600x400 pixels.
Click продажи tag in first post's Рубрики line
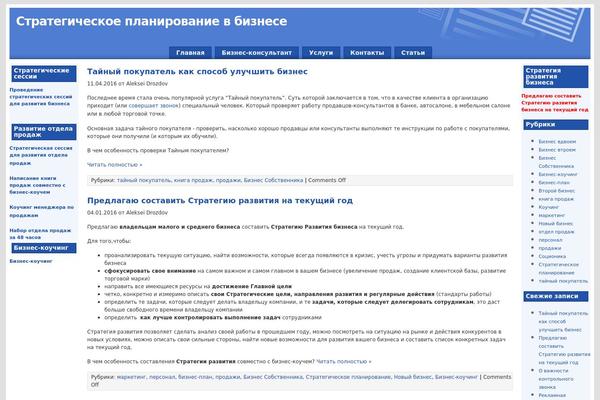click(228, 180)
